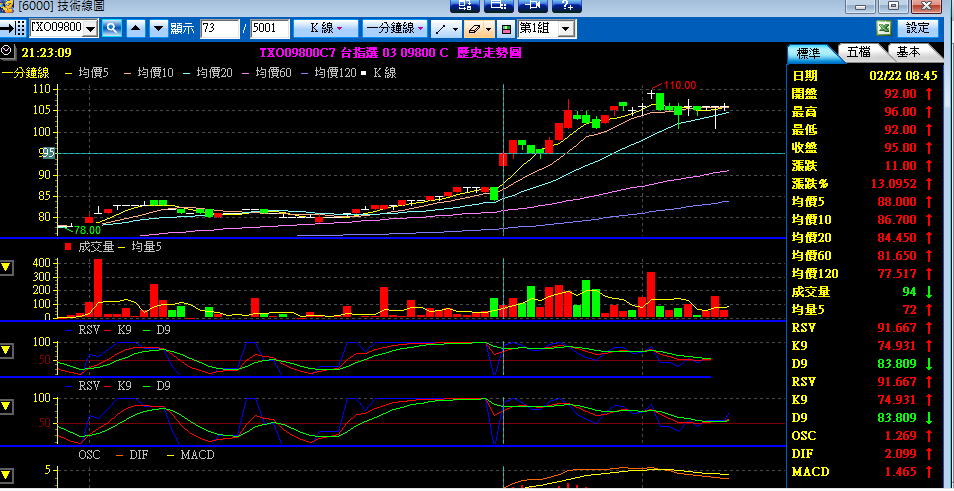
Task: Click the 顯示 count field showing 73
Action: coord(220,28)
